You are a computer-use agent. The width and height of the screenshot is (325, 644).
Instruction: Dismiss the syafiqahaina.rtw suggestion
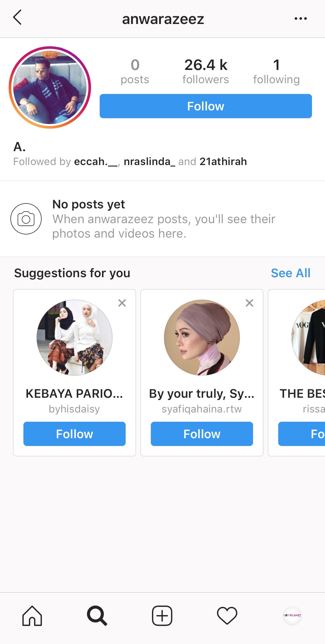pos(249,303)
